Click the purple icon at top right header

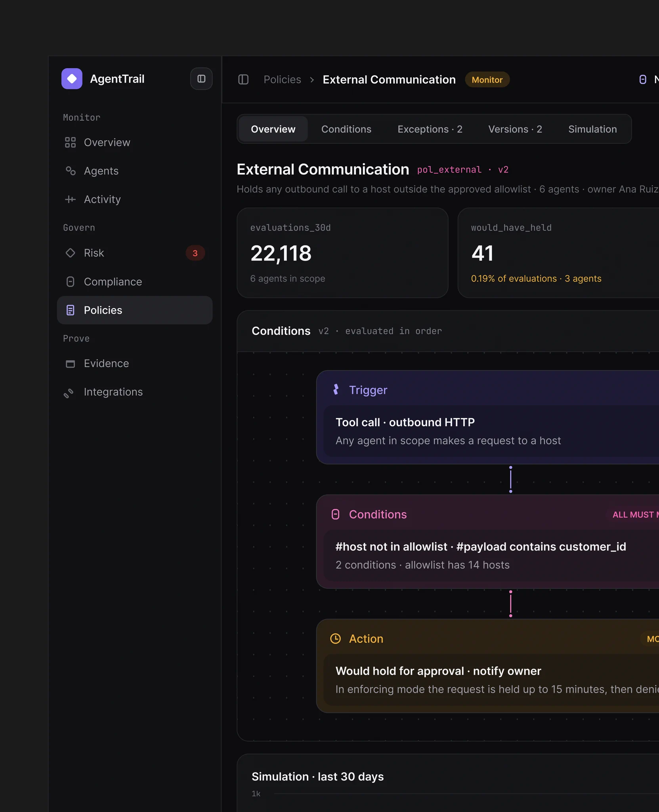643,80
